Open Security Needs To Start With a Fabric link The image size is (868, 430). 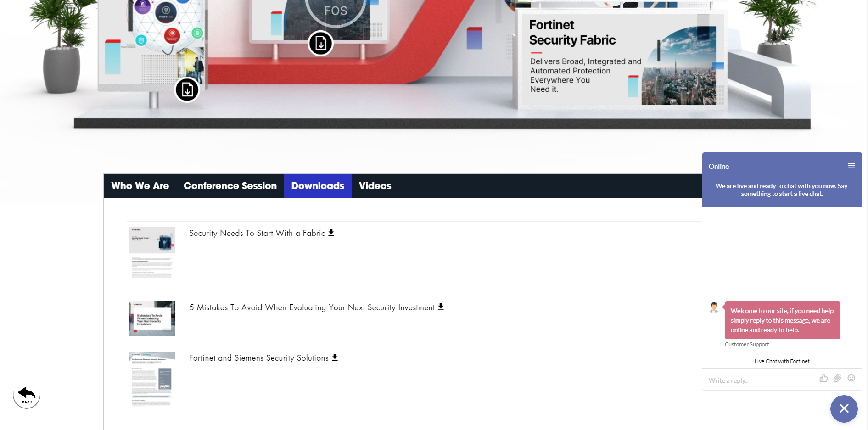point(257,233)
